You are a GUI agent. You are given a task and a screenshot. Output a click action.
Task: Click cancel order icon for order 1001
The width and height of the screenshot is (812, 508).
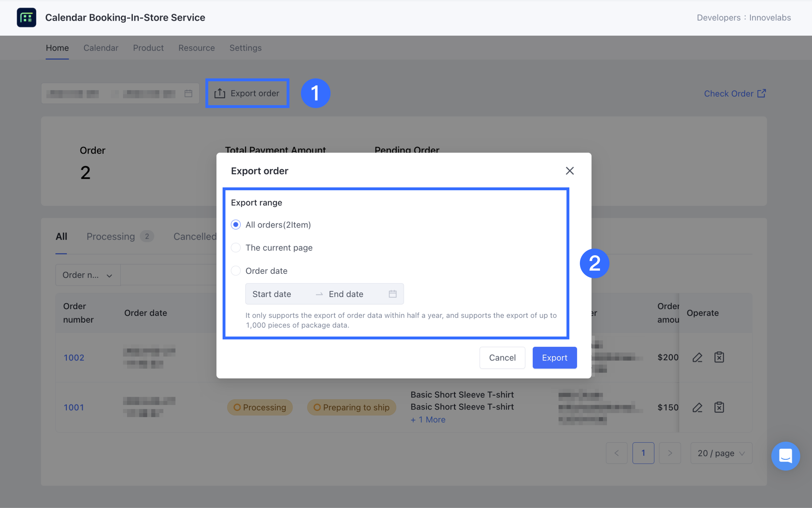pos(719,407)
